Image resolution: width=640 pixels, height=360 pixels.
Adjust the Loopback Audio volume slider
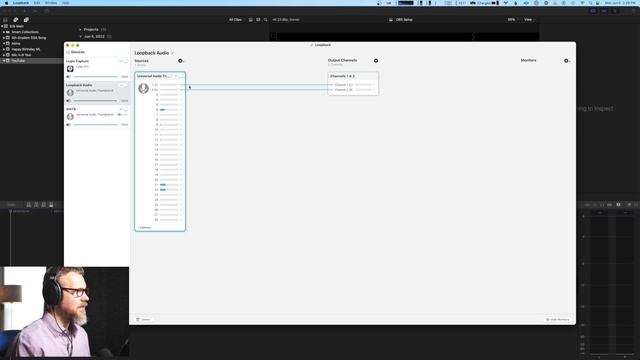pos(96,101)
